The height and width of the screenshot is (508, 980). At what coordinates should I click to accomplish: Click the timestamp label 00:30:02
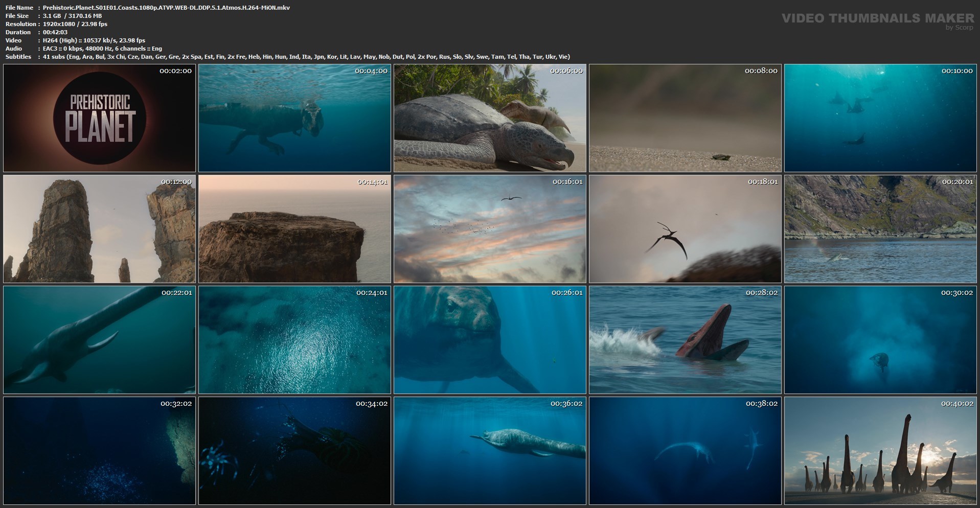957,293
